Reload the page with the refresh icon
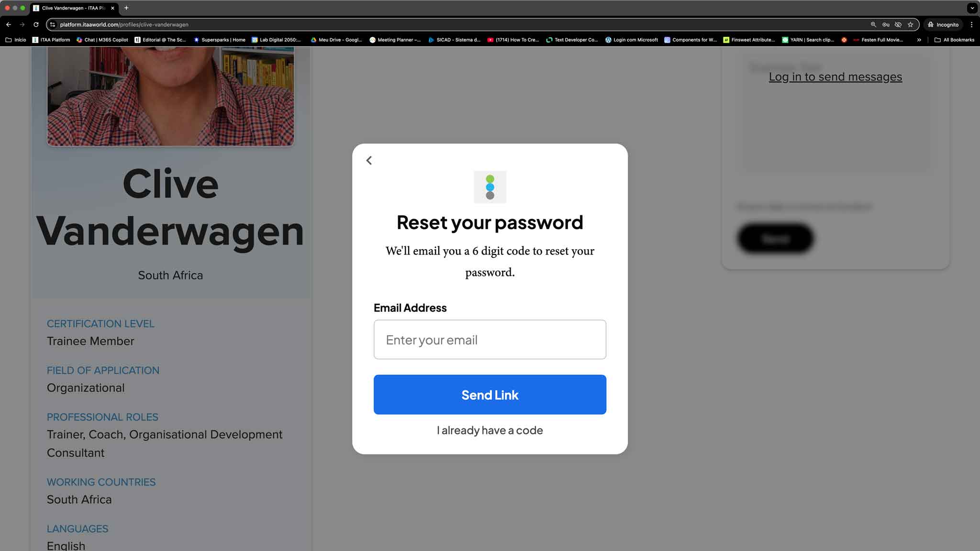 point(36,24)
